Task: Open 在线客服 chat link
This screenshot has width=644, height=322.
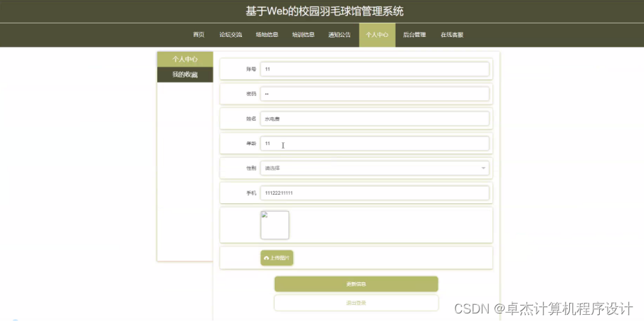Action: 452,35
